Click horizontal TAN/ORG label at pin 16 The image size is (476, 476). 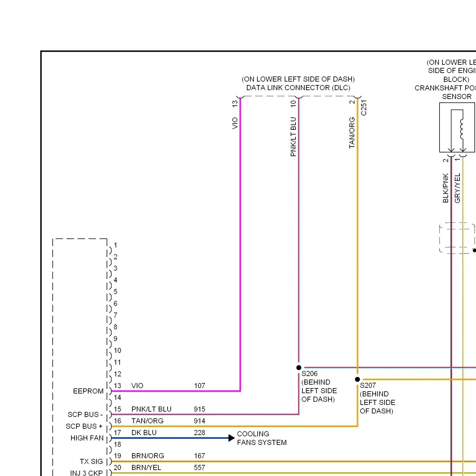point(147,421)
